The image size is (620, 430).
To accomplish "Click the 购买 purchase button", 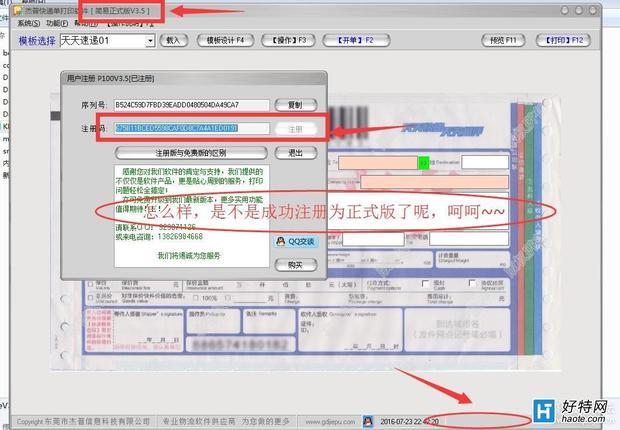I will pos(296,265).
